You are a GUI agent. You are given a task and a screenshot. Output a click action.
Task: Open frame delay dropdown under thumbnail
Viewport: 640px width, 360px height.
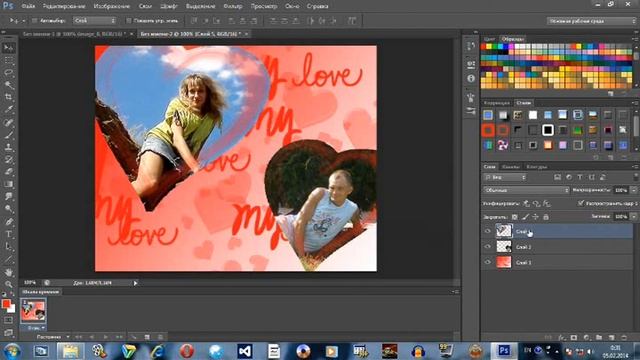click(x=43, y=328)
